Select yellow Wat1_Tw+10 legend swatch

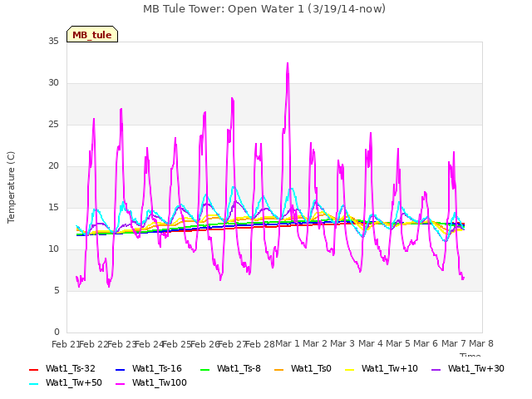[349, 369]
